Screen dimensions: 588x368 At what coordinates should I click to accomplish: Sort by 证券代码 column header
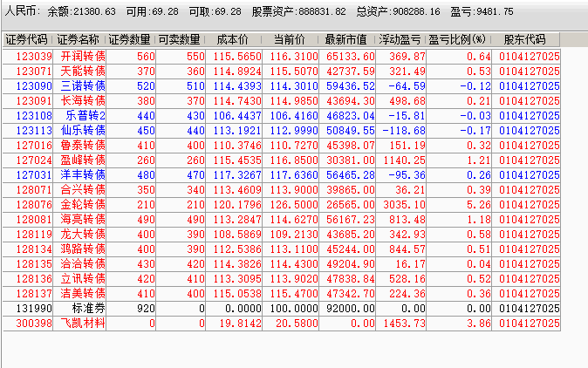(x=27, y=40)
